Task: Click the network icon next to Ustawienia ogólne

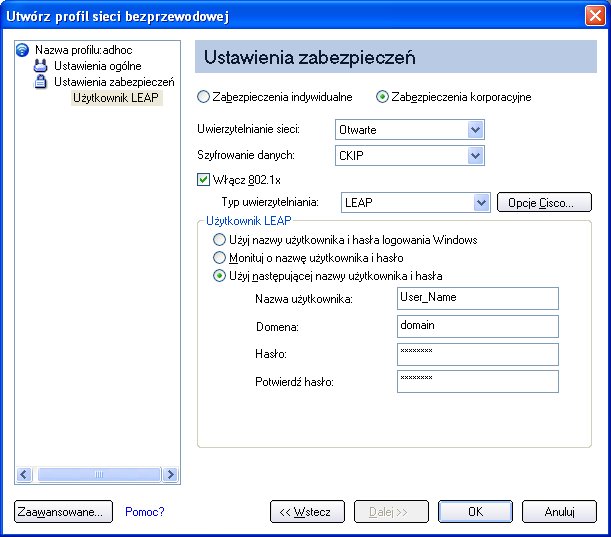Action: pos(40,66)
